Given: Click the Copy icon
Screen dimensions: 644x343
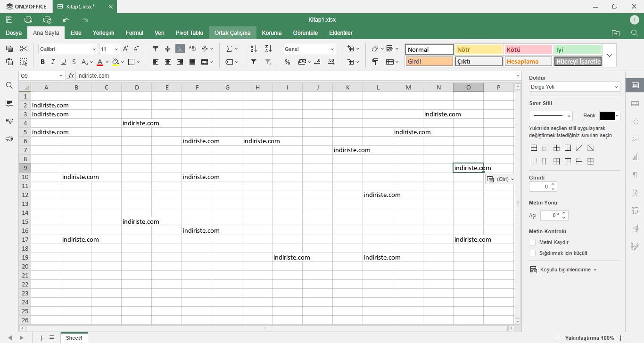Looking at the screenshot, I should click(9, 49).
